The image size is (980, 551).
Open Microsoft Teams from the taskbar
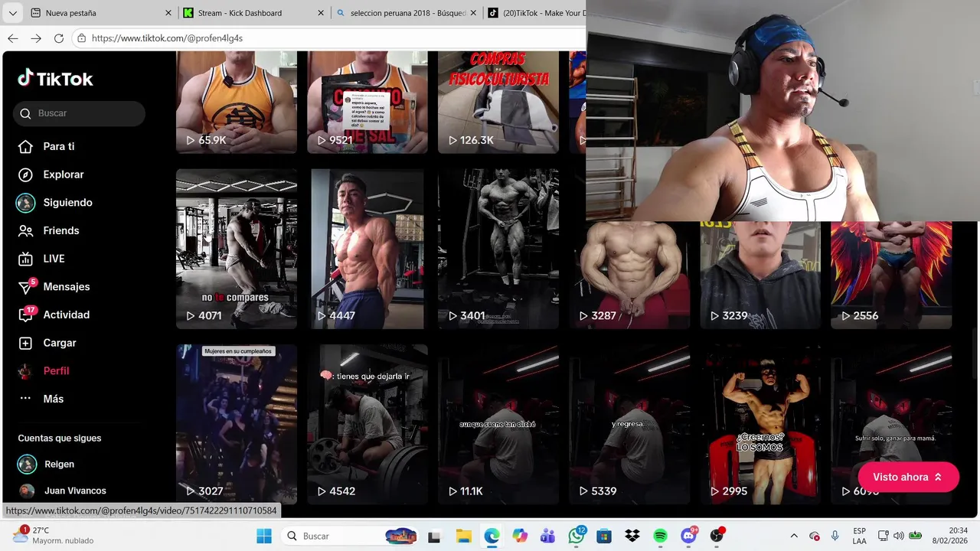547,536
